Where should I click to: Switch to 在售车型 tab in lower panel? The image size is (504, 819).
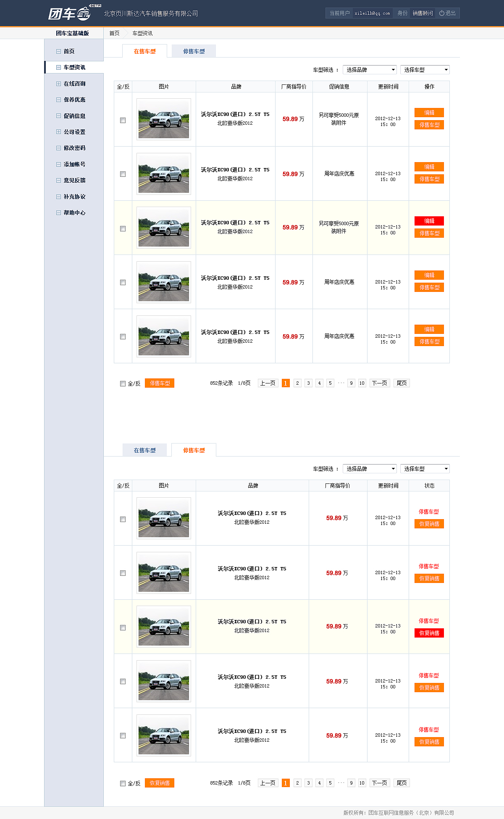(144, 450)
